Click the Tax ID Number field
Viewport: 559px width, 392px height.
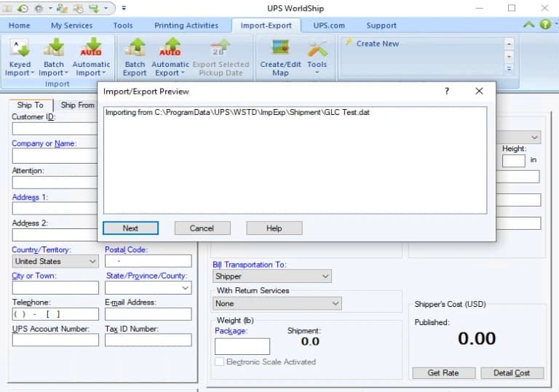[148, 340]
